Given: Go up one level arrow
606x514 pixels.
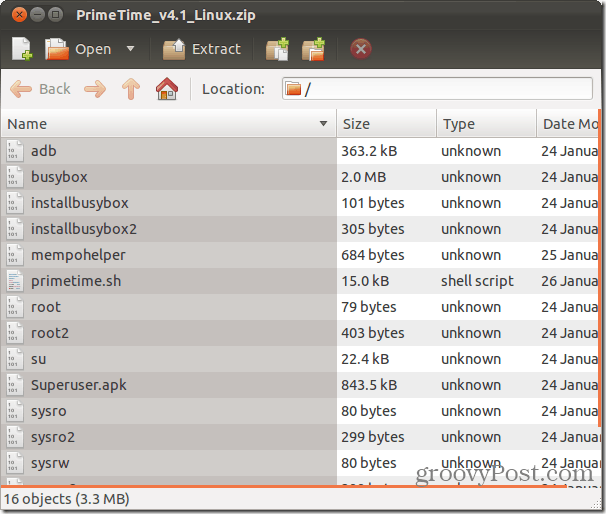Looking at the screenshot, I should tap(131, 89).
